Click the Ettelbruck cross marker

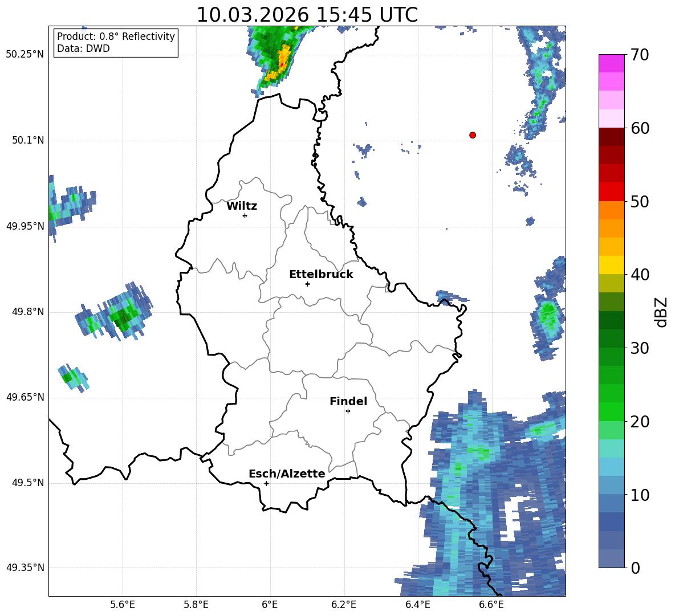click(x=307, y=284)
